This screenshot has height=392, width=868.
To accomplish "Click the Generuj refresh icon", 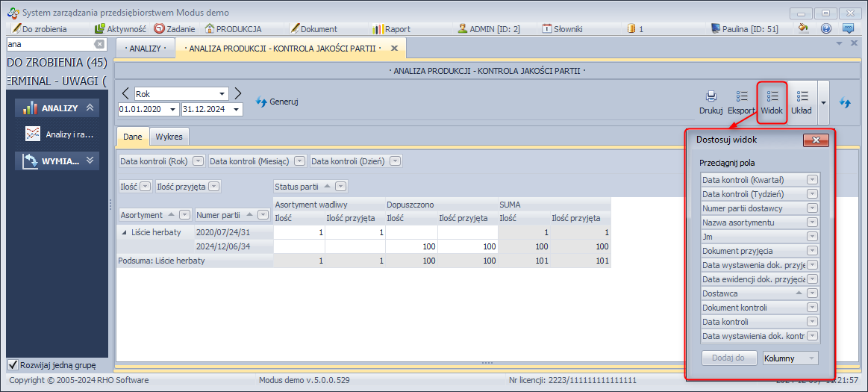I will coord(261,102).
